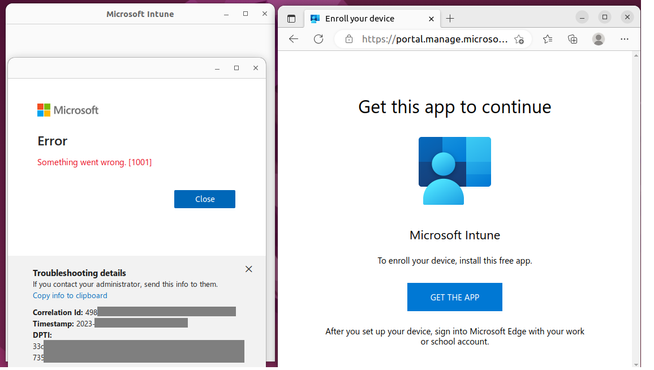Open a new browser tab

click(450, 19)
